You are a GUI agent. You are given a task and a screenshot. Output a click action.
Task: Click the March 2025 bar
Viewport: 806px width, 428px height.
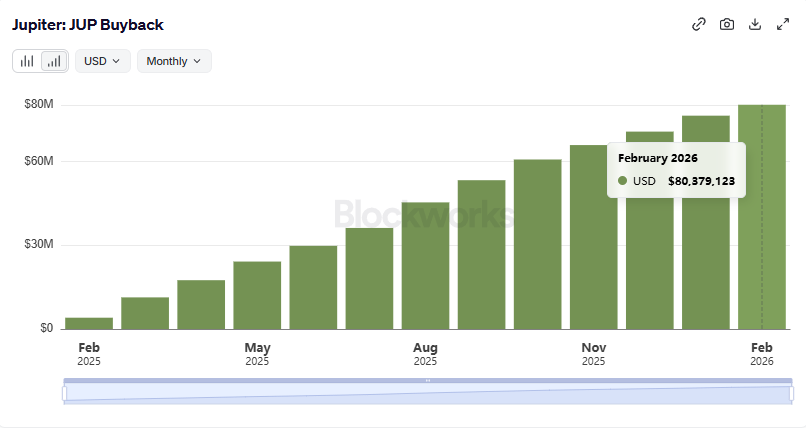click(x=145, y=313)
